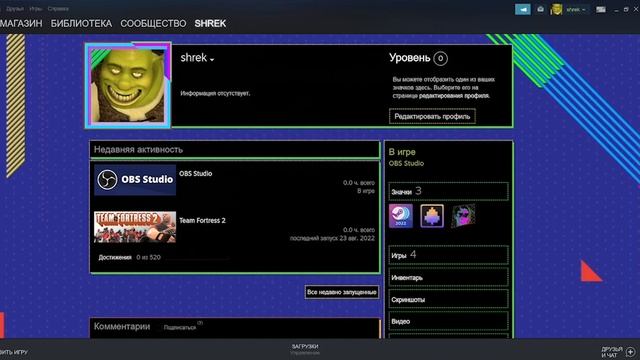Select the SHREK profile tab
The width and height of the screenshot is (640, 360).
210,24
